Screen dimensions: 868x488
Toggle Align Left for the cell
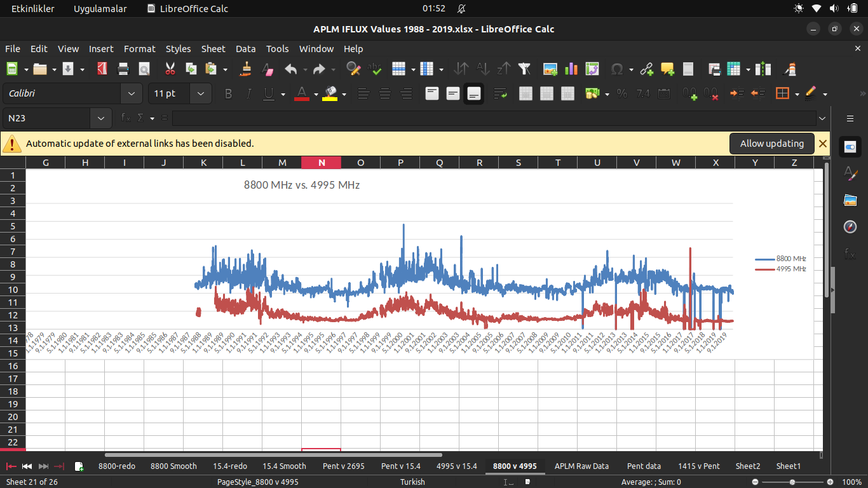(363, 94)
